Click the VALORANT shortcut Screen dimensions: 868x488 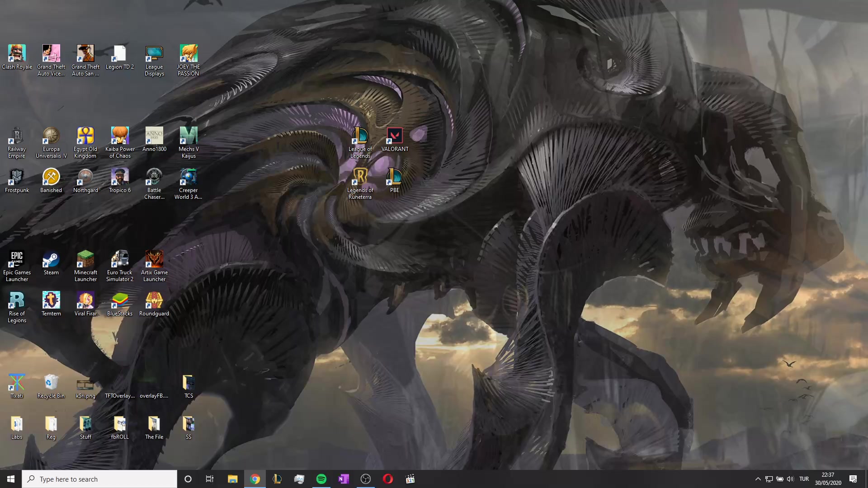395,140
